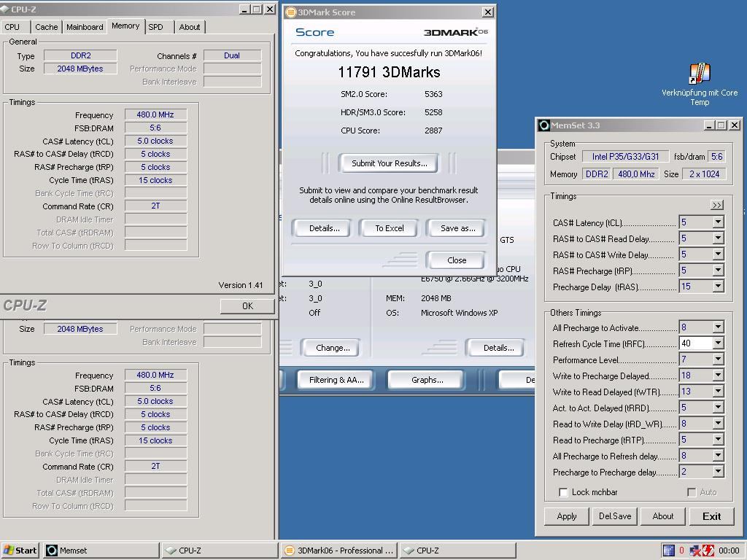Open the Act. to Act. Delayed (tRRD) dropdown

pos(718,408)
